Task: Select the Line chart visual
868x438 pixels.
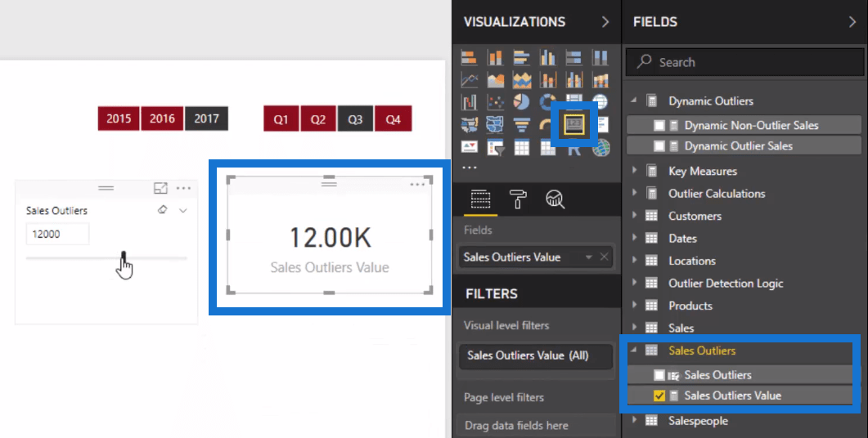Action: click(469, 79)
